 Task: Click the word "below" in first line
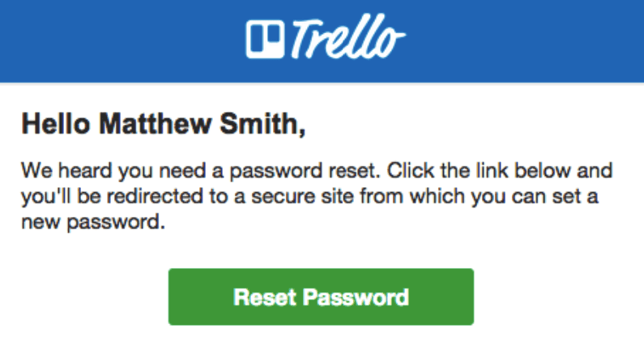[x=543, y=170]
